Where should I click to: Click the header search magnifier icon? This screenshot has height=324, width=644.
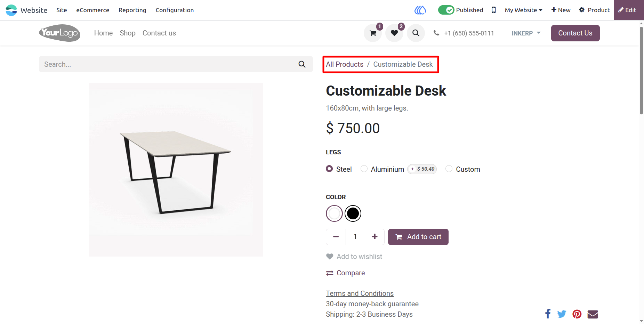pos(416,33)
